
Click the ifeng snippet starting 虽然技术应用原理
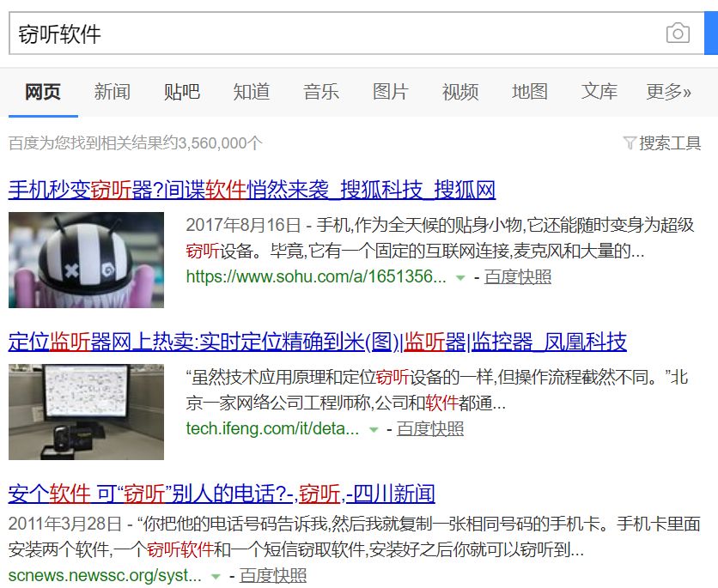(437, 390)
